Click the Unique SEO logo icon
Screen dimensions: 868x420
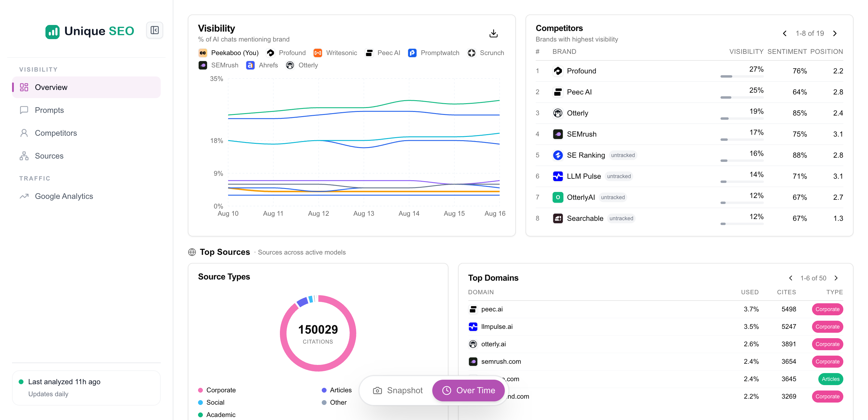52,32
